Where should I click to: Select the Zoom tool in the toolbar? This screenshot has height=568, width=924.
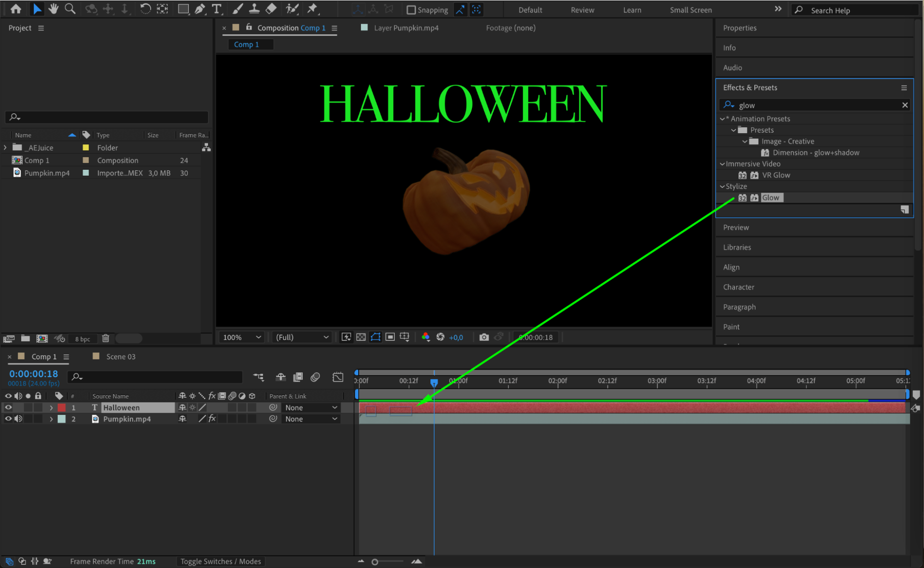tap(70, 9)
